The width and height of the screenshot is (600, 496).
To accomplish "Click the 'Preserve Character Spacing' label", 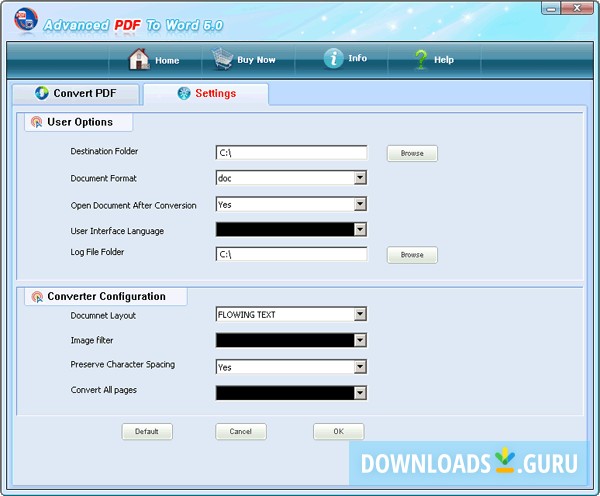I will [x=122, y=365].
